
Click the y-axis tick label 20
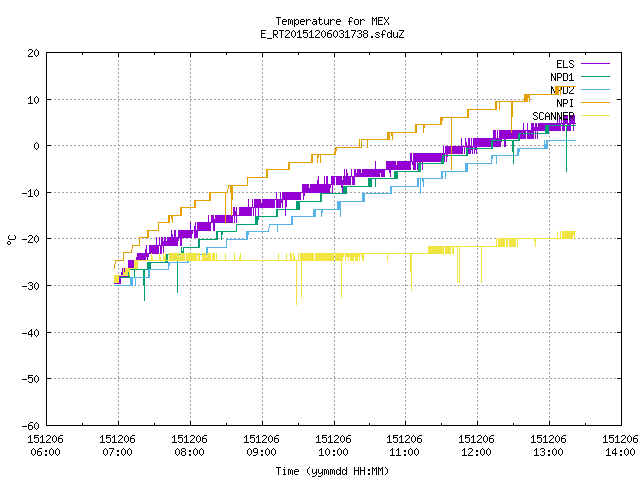tap(33, 53)
